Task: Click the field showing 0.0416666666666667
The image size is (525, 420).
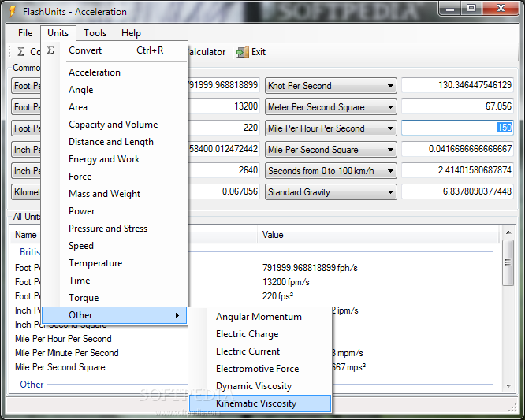Action: pyautogui.click(x=457, y=149)
